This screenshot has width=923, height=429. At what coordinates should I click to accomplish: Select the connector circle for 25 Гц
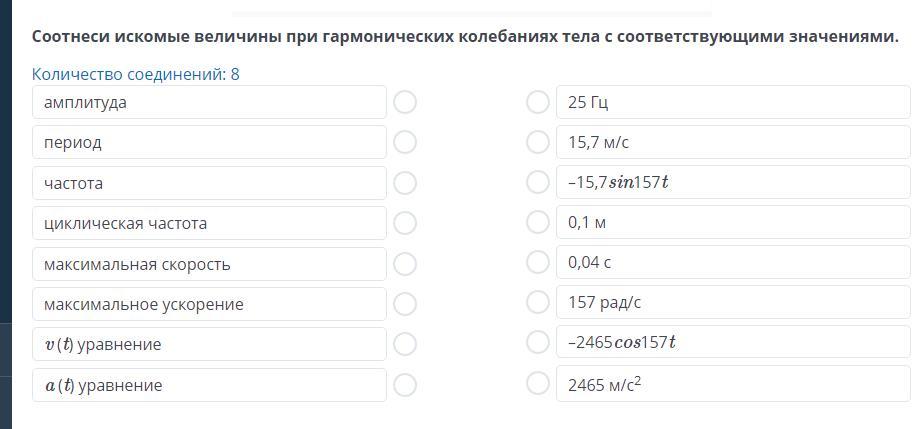click(537, 102)
